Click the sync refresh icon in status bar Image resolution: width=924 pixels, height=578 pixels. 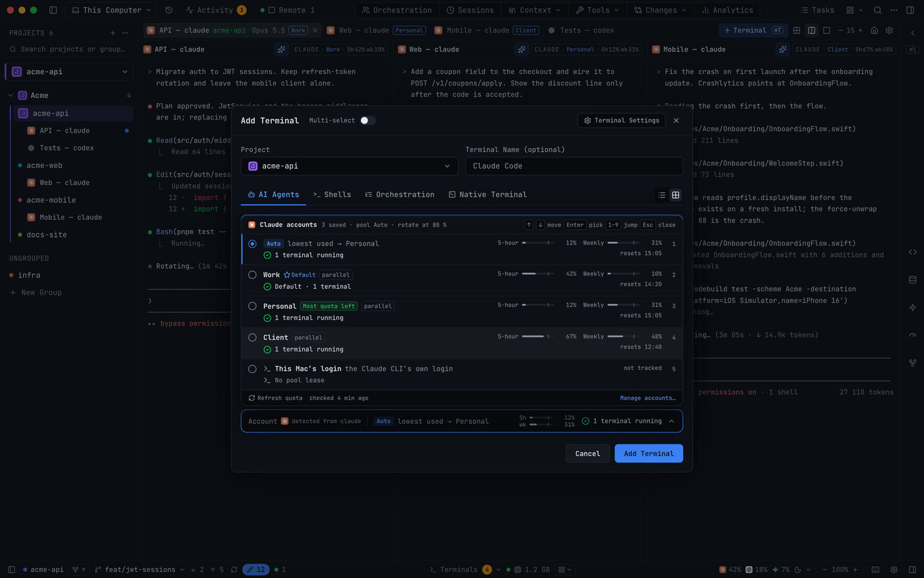point(234,569)
